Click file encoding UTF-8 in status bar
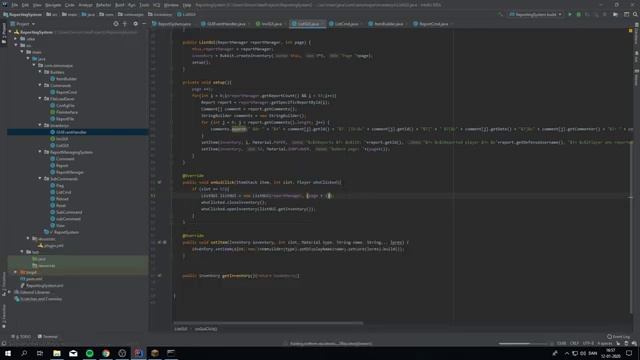 click(x=588, y=343)
